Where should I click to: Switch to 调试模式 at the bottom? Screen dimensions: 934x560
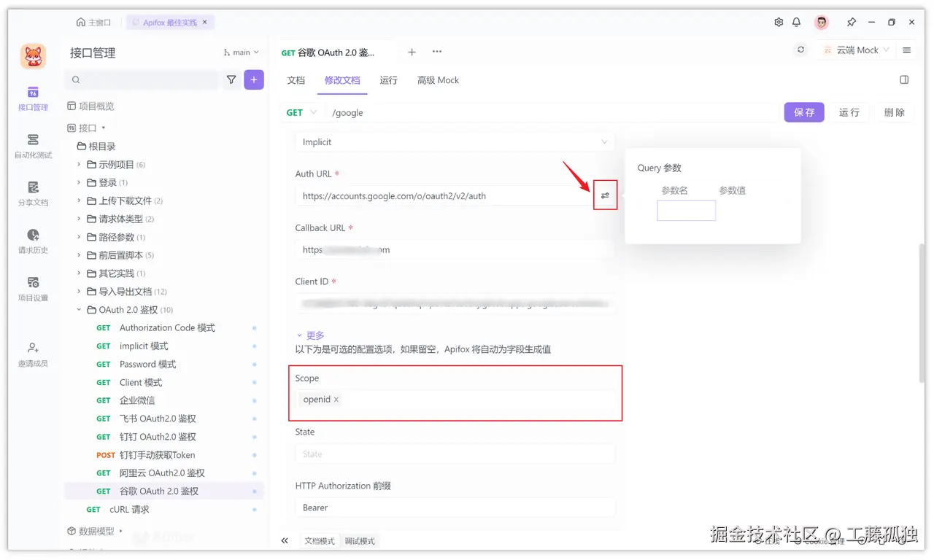click(x=359, y=540)
